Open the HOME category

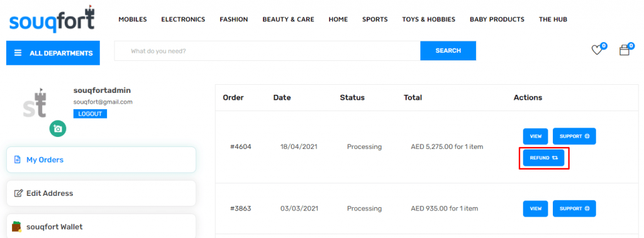(x=338, y=19)
